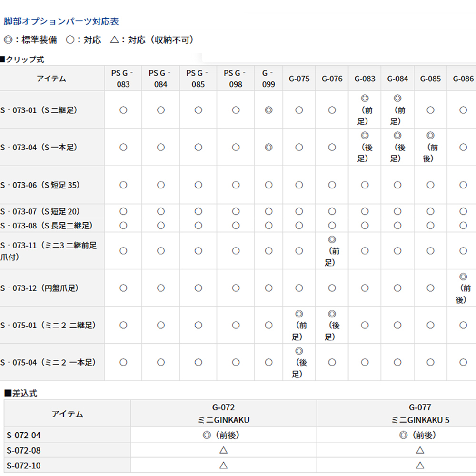Select the S-072-04 row label
476x476 pixels.
[x=23, y=435]
